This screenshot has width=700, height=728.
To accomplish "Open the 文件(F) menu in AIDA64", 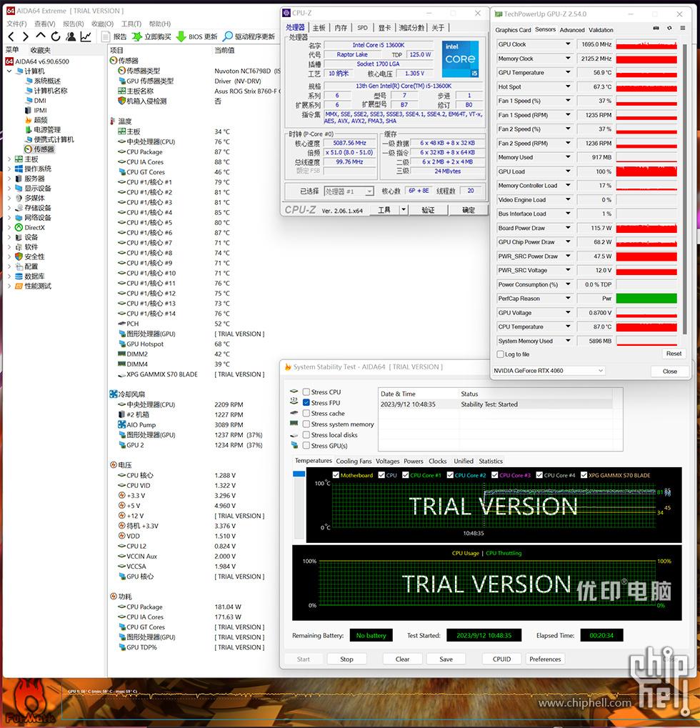I will 16,24.
